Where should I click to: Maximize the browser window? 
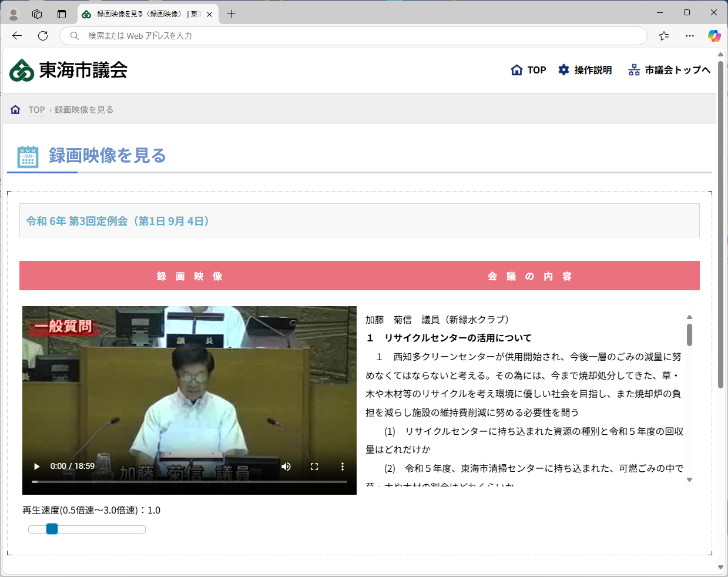coord(687,13)
